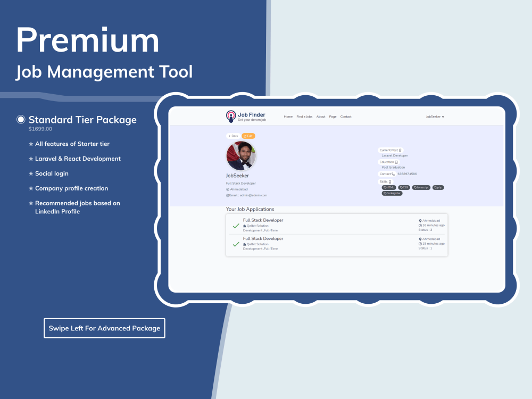Click the star beside All features of Starter tier
Screen dimensions: 532x399
click(31, 144)
